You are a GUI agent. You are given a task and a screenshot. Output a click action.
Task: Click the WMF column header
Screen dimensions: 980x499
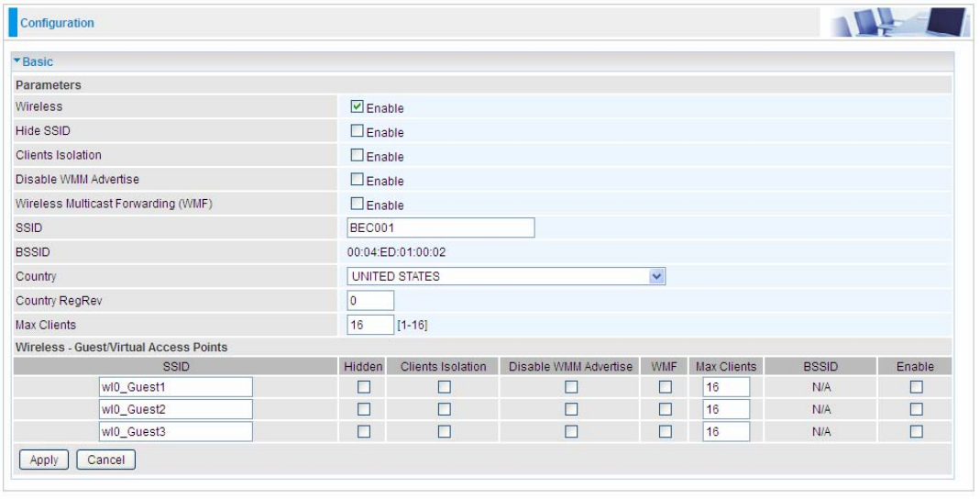(664, 367)
